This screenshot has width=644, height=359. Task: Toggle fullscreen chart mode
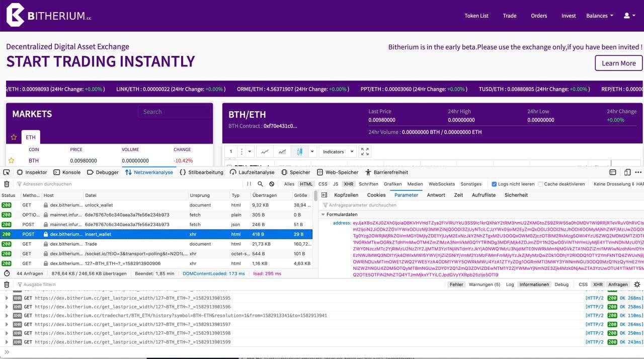tap(365, 152)
